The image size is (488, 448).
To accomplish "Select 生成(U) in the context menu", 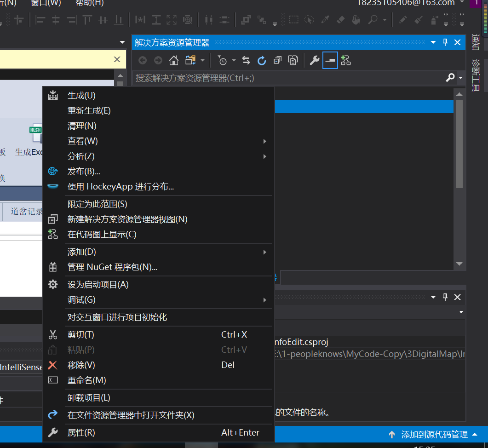I will click(159, 96).
